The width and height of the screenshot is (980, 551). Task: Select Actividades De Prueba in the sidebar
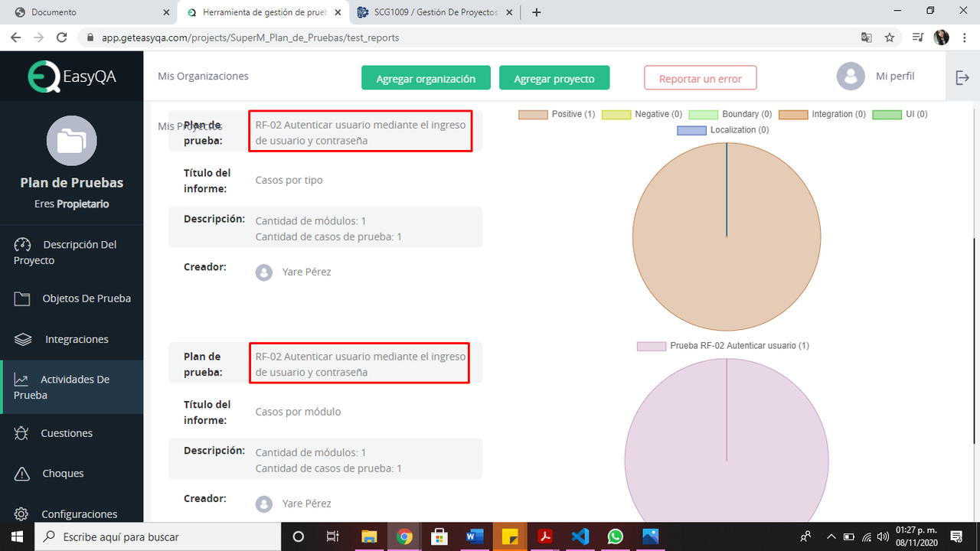pyautogui.click(x=71, y=387)
